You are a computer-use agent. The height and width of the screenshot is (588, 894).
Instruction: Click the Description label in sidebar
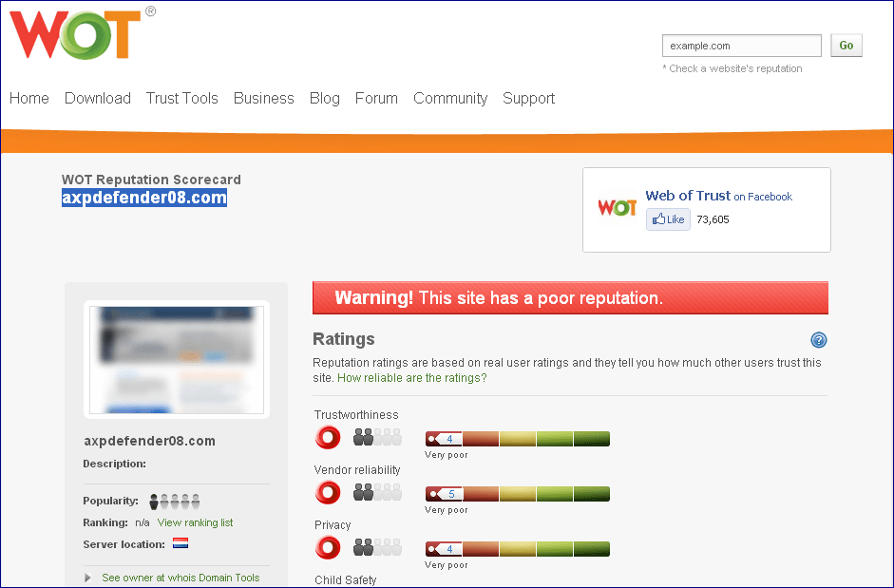coord(115,464)
